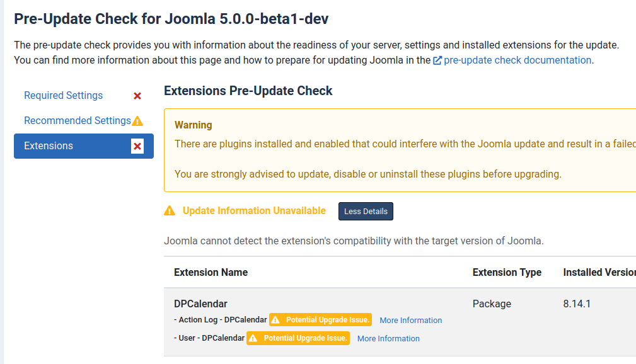Open More Information for Action Log - DPCalendar
636x364 pixels.
point(410,320)
